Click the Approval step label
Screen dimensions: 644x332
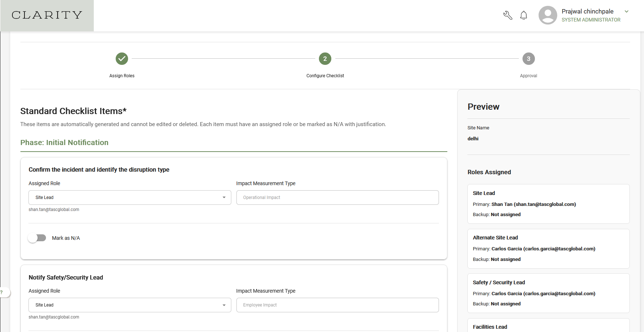[528, 76]
